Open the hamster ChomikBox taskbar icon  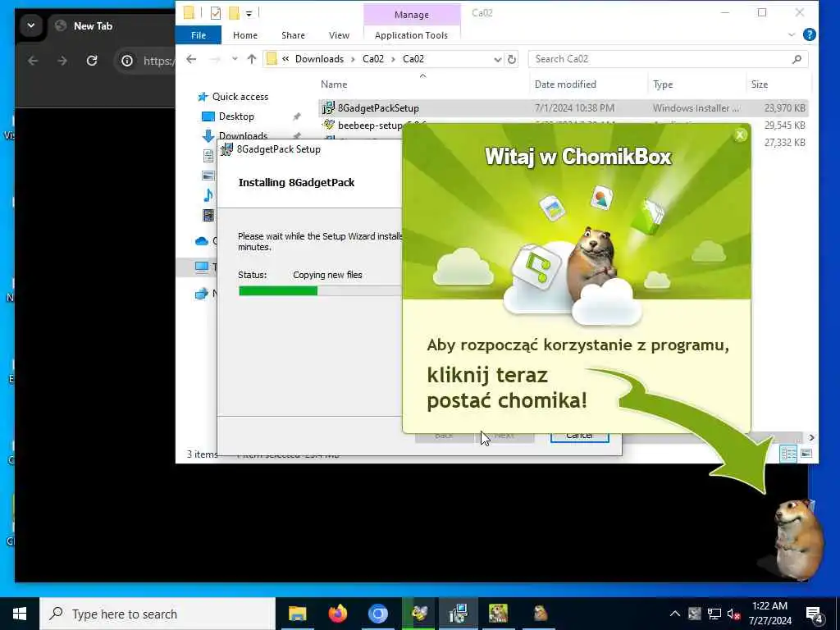(x=540, y=614)
